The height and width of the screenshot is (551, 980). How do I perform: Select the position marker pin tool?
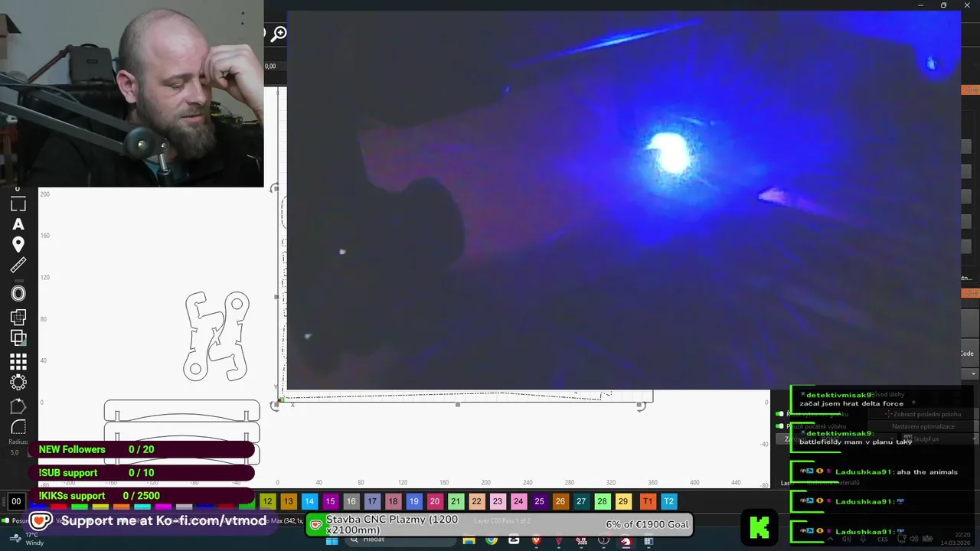click(x=18, y=245)
